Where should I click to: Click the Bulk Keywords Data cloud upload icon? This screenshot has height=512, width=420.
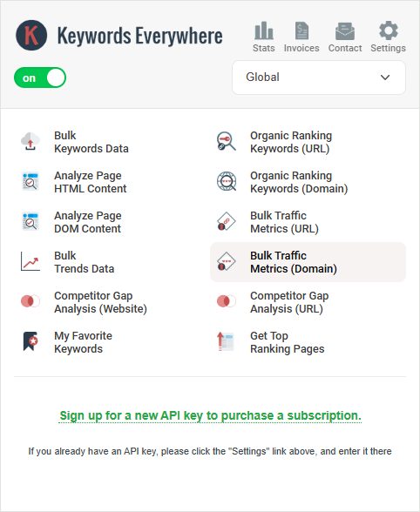pos(30,141)
